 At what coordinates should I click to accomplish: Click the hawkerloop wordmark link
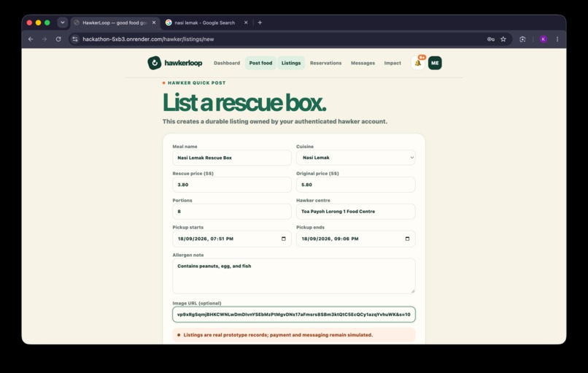click(183, 63)
